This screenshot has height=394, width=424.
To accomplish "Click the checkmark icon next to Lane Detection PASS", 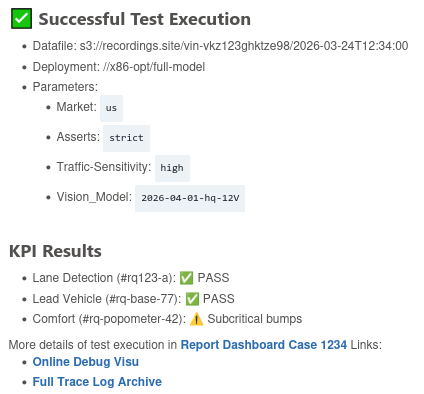I will (186, 278).
